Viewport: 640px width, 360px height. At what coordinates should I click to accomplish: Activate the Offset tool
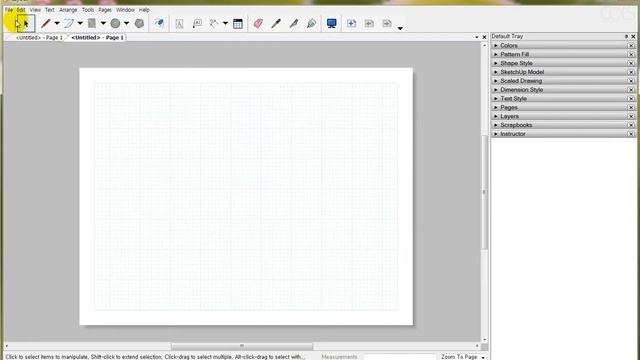point(159,24)
